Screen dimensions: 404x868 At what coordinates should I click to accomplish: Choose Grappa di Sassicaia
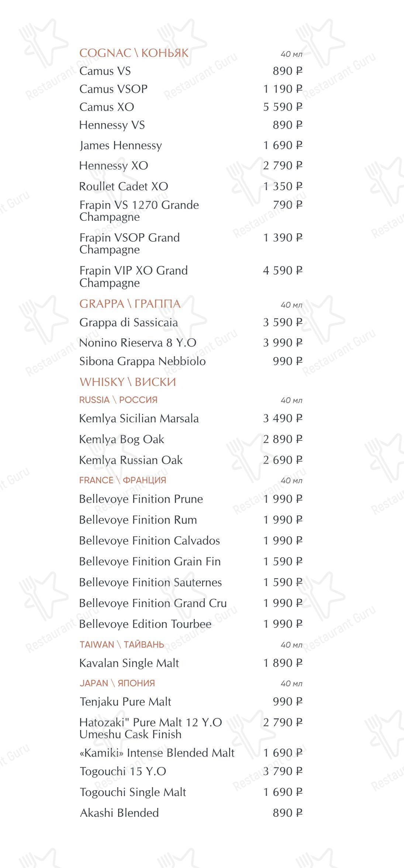click(129, 323)
